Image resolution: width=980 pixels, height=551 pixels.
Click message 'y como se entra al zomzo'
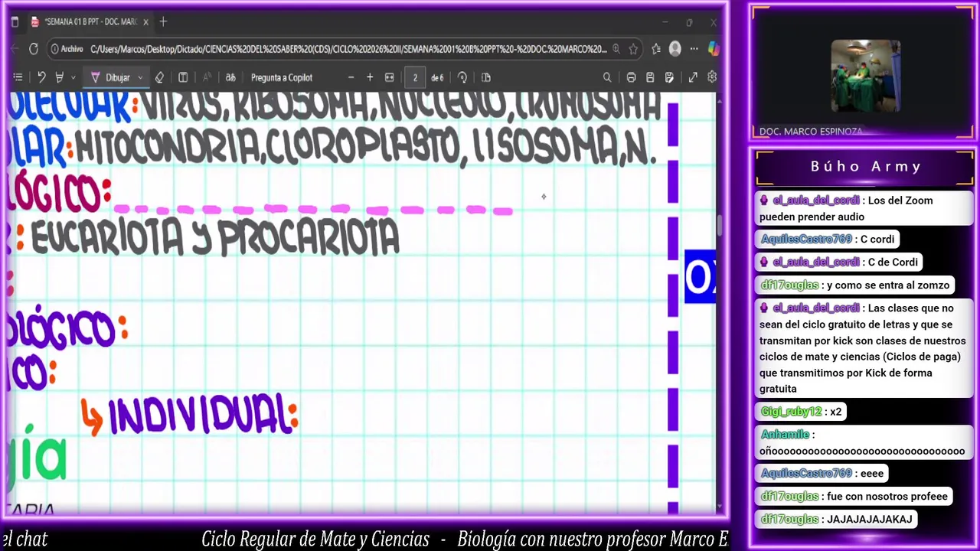888,285
